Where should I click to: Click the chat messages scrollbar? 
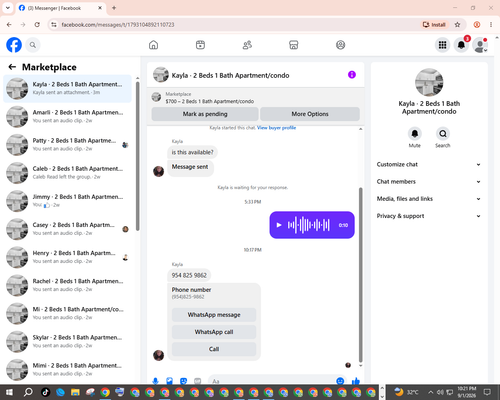[360, 275]
